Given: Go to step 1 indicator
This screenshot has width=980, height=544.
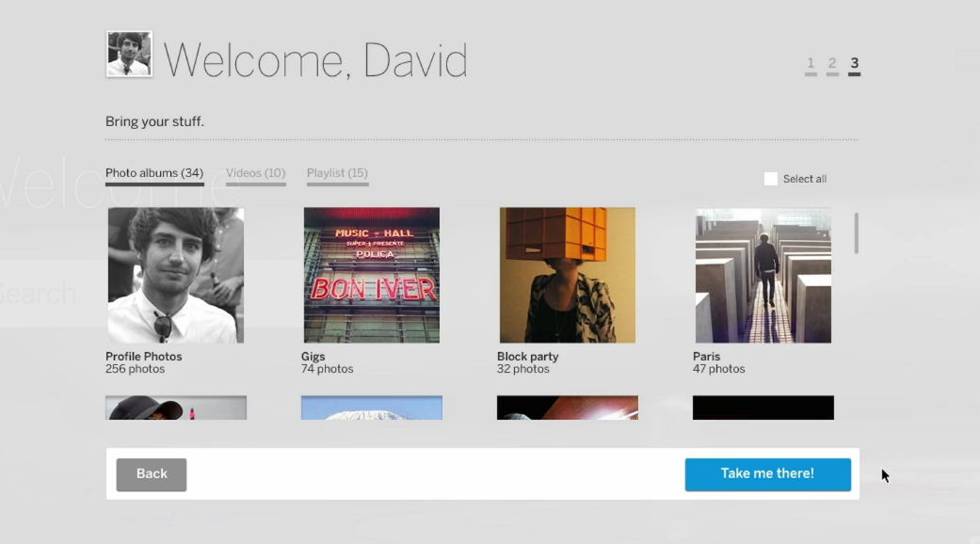Looking at the screenshot, I should pos(811,64).
